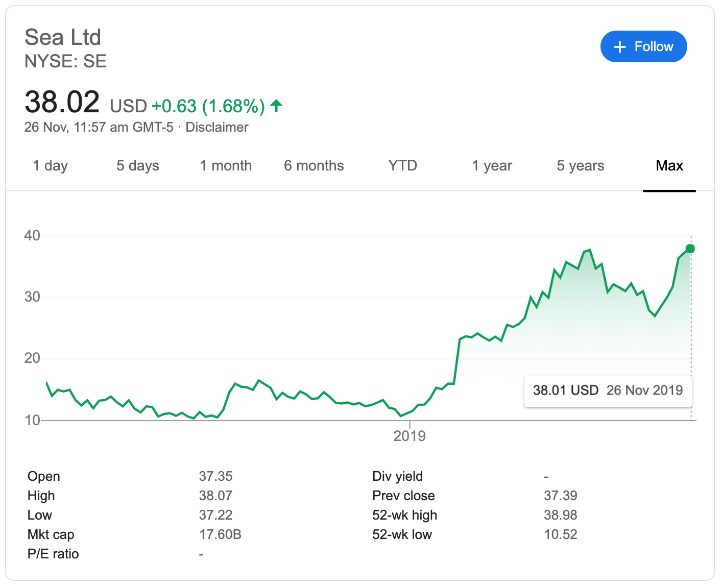
Task: Click the 10 y-axis label
Action: [32, 420]
